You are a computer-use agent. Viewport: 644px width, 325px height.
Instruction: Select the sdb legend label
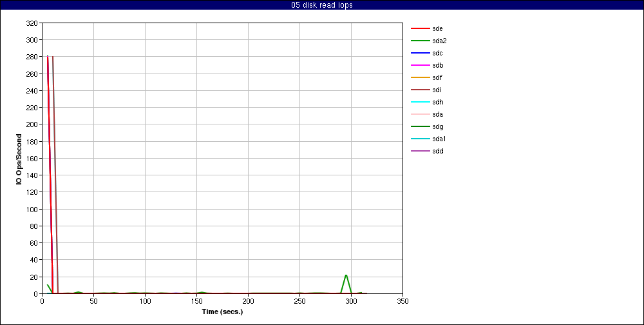(437, 65)
